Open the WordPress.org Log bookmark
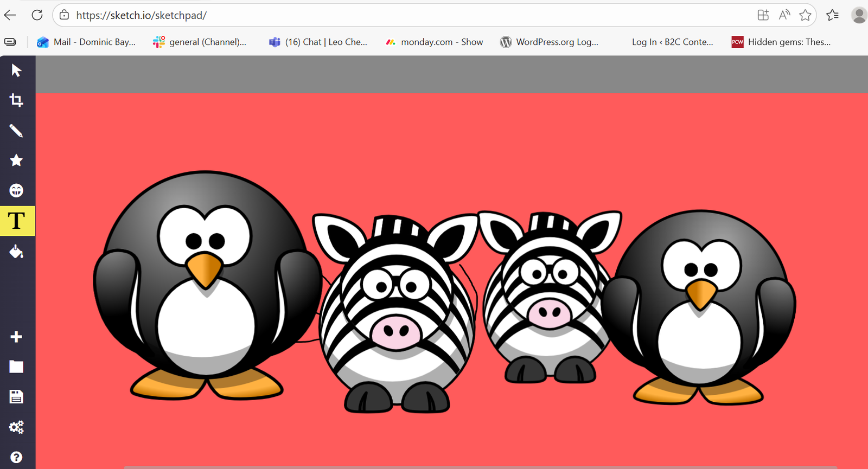This screenshot has width=868, height=469. coord(550,42)
